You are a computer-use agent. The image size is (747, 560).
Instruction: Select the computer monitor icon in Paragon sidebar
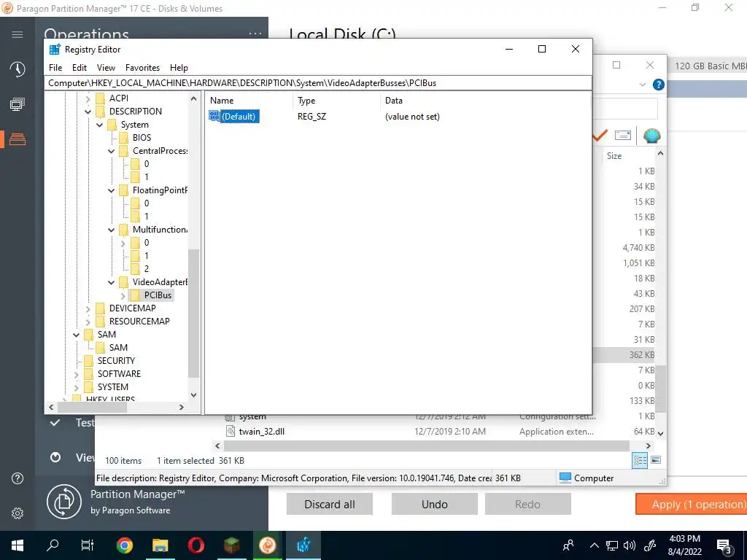[18, 104]
